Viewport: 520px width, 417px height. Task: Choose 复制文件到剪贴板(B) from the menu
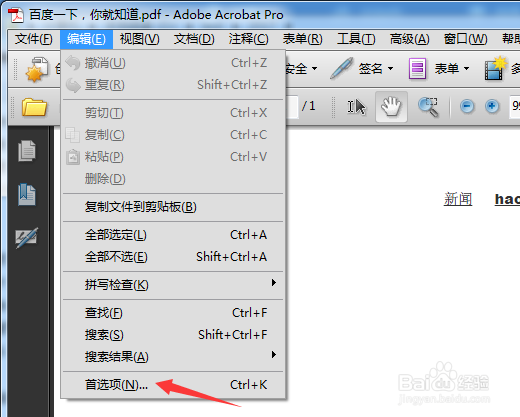(x=173, y=207)
